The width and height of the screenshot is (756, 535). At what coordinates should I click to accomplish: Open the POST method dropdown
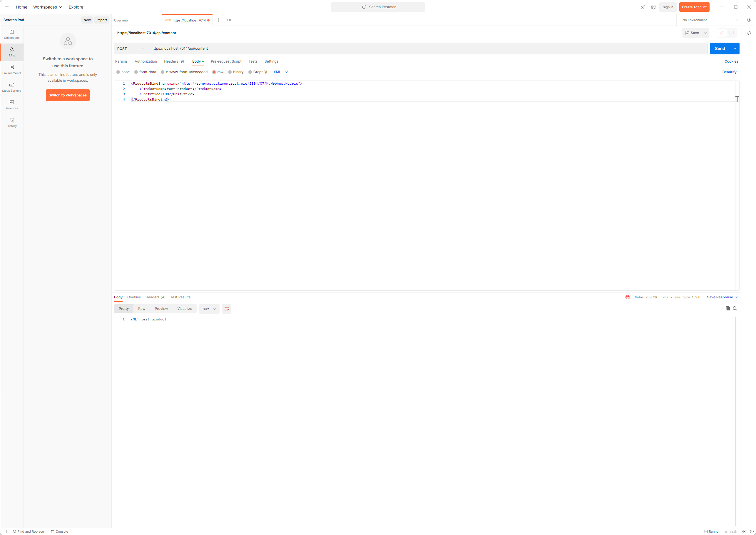(131, 49)
